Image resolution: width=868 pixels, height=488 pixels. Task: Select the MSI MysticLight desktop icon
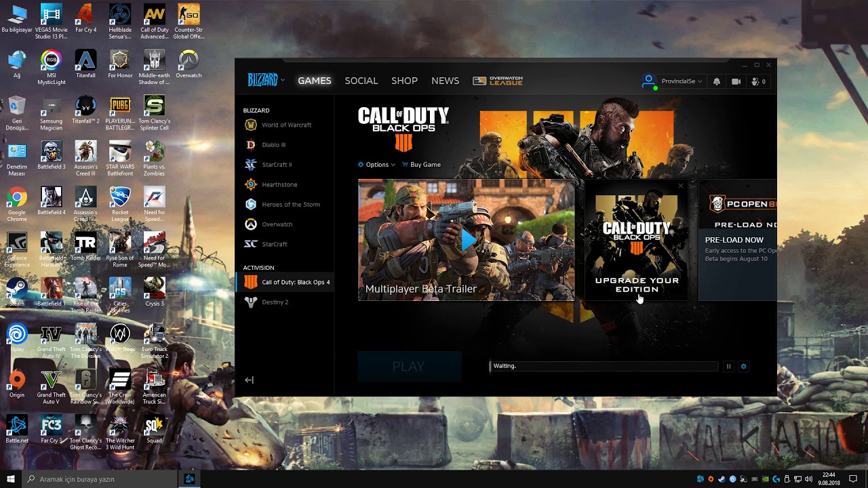pos(51,68)
